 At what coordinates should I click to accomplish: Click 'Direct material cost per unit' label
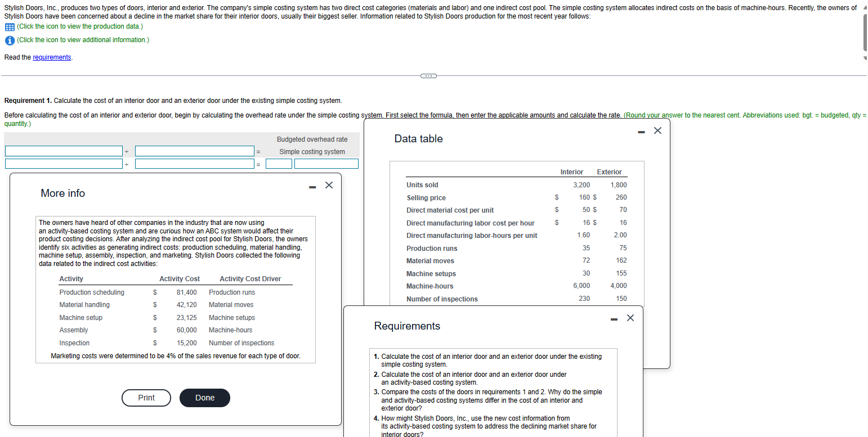coord(450,210)
